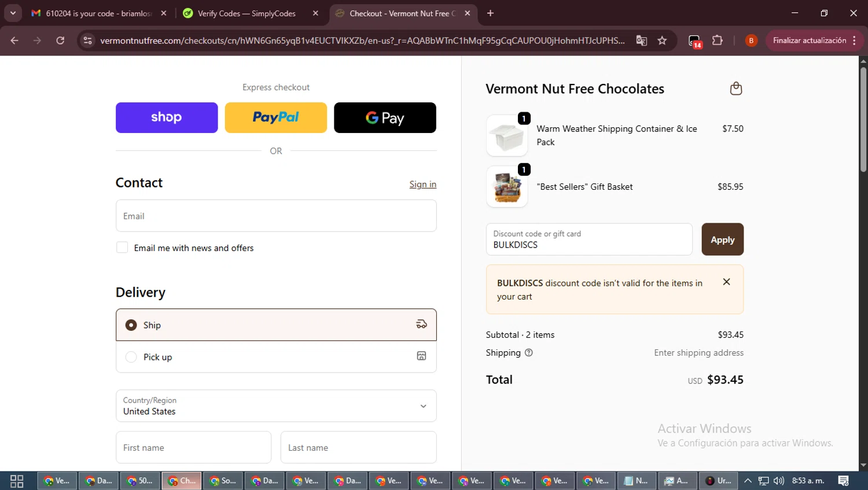
Task: Open the browser extensions puzzle icon
Action: point(718,40)
